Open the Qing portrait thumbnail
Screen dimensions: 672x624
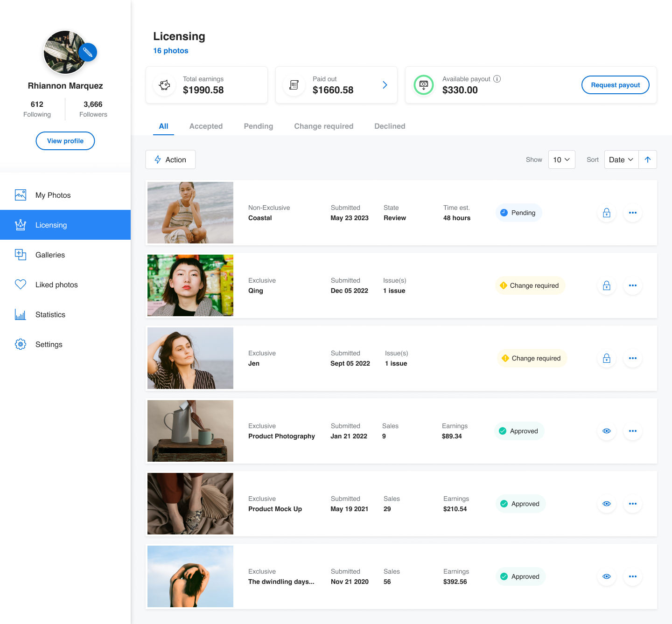click(x=190, y=285)
